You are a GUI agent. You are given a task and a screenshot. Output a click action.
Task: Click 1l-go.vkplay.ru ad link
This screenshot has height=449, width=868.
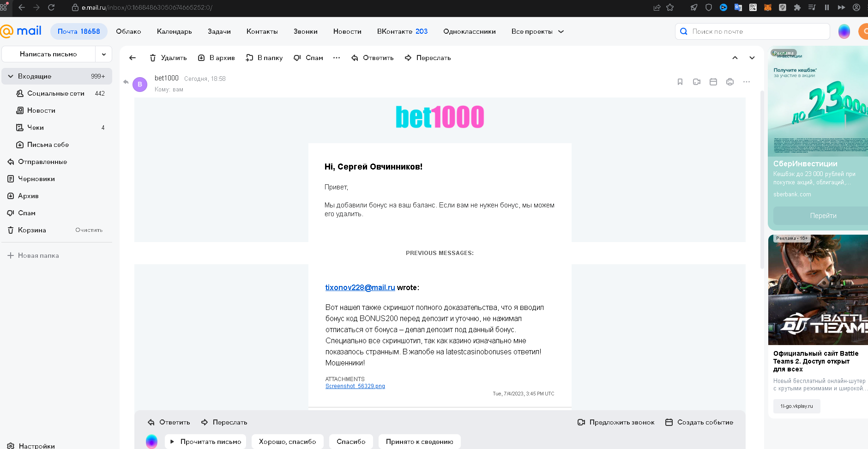[796, 406]
